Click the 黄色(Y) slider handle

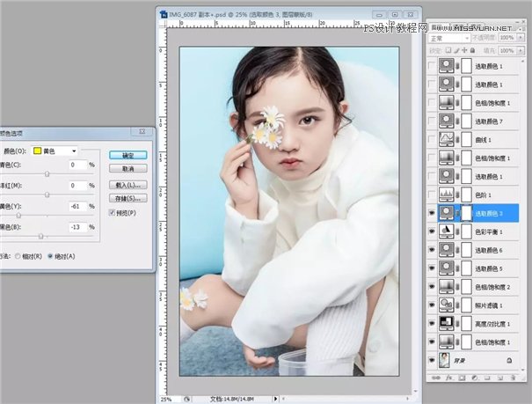pyautogui.click(x=18, y=216)
